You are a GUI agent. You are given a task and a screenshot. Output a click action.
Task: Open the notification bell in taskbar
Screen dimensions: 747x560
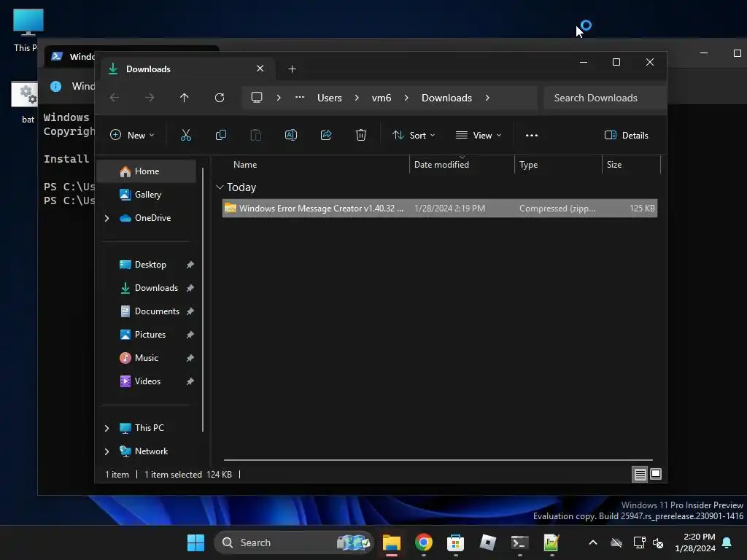tap(727, 542)
